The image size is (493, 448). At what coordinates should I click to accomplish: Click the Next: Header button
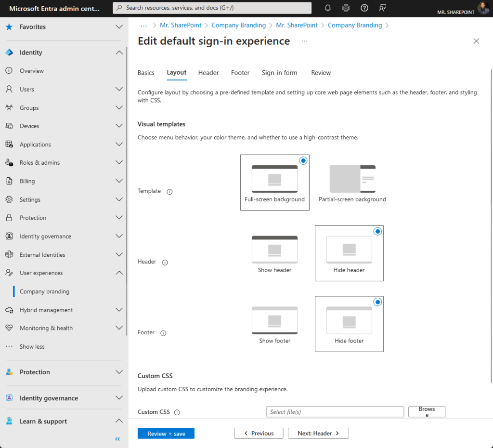coord(318,434)
